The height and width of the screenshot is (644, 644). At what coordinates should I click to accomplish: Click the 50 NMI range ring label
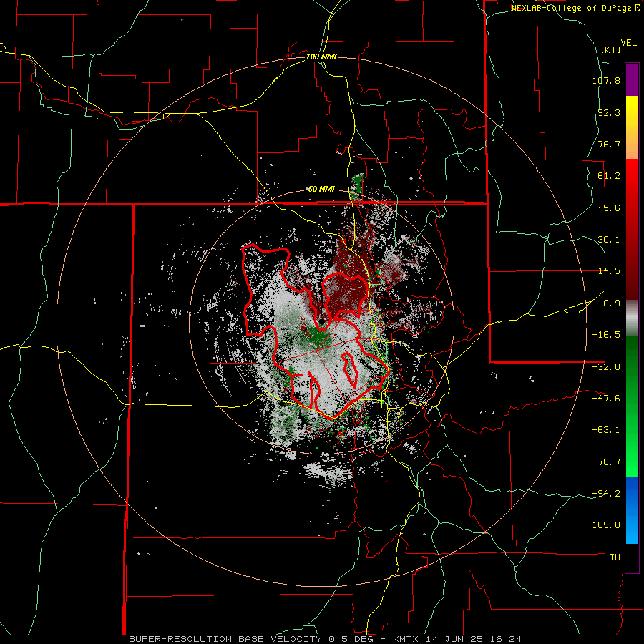point(321,190)
